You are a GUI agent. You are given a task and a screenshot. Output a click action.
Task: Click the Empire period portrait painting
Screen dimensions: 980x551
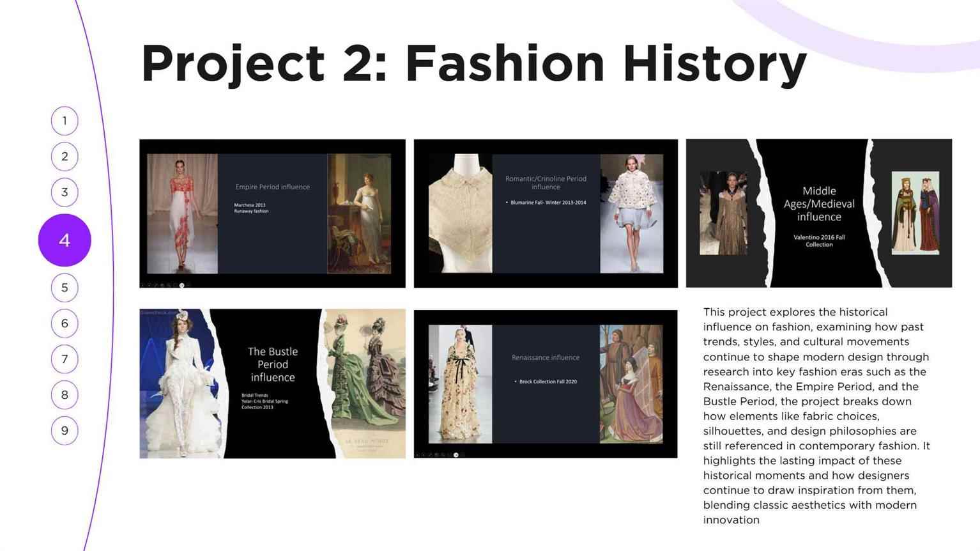click(359, 213)
